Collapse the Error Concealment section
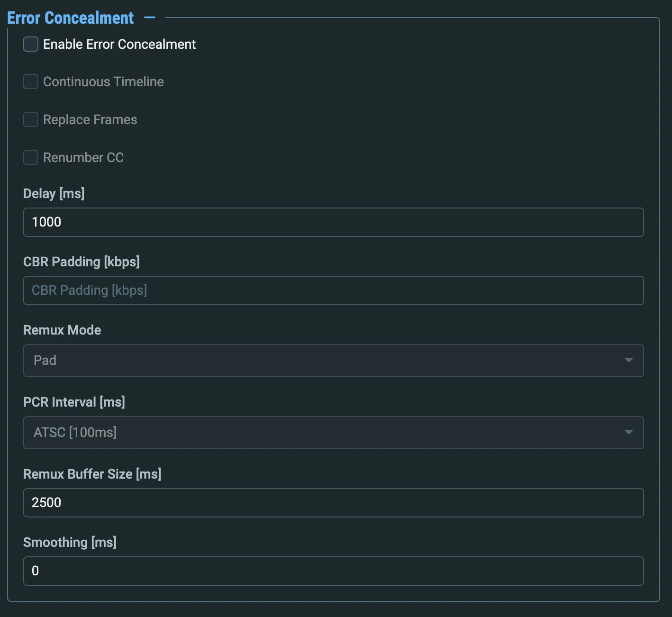 tap(150, 18)
